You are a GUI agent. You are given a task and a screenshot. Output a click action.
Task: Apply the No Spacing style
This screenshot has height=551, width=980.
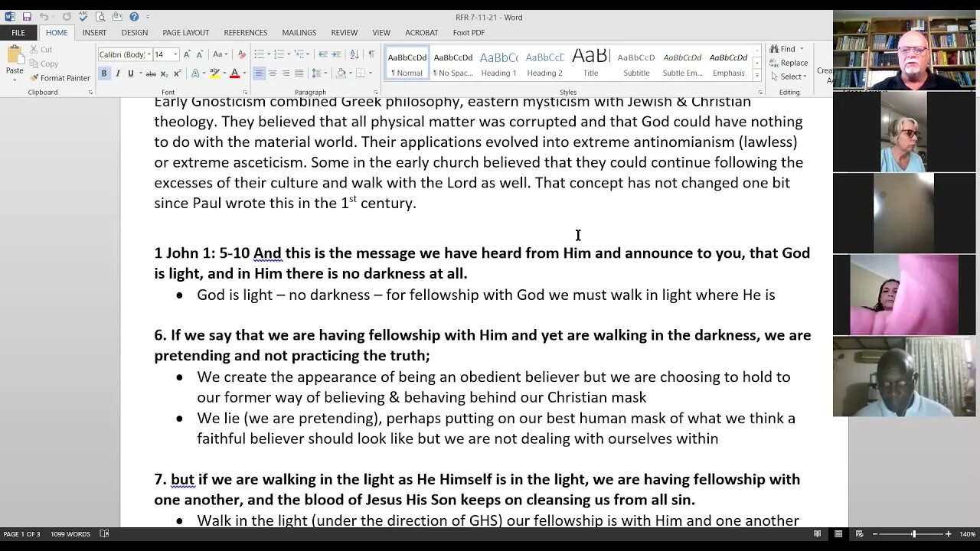pos(452,64)
